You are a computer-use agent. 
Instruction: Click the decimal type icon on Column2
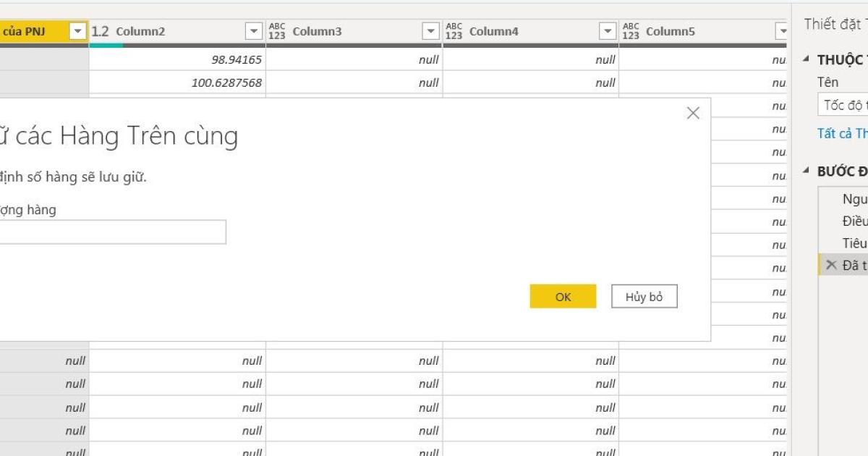(x=100, y=32)
